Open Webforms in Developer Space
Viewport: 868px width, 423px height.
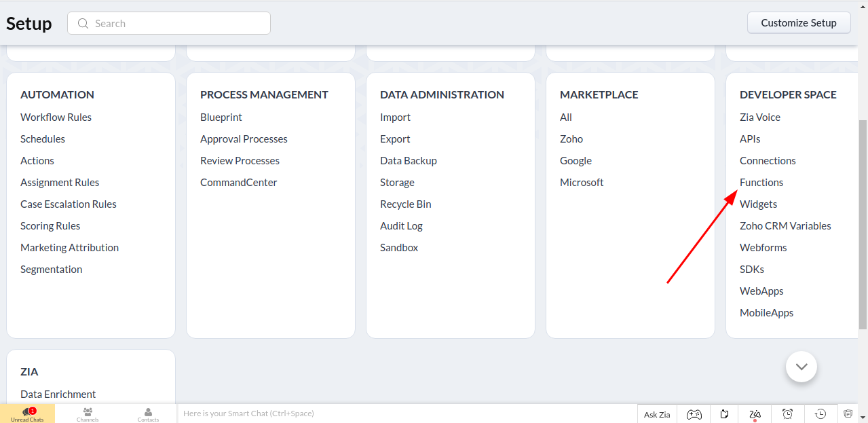[763, 247]
